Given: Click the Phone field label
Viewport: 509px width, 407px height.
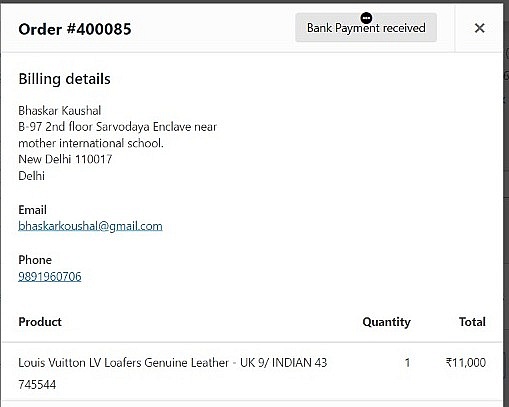Looking at the screenshot, I should coord(35,260).
